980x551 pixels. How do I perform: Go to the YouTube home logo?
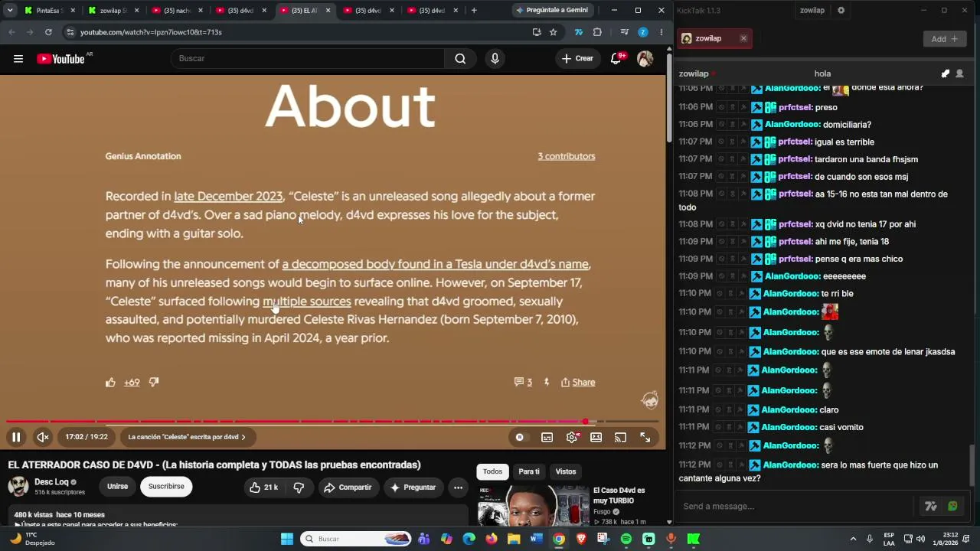click(x=61, y=59)
